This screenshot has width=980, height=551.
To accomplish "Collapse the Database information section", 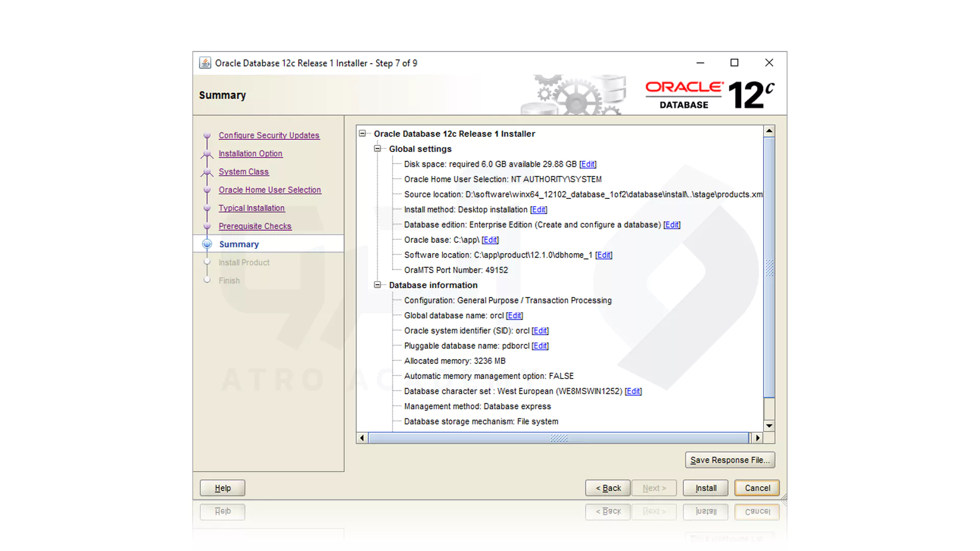I will click(378, 285).
